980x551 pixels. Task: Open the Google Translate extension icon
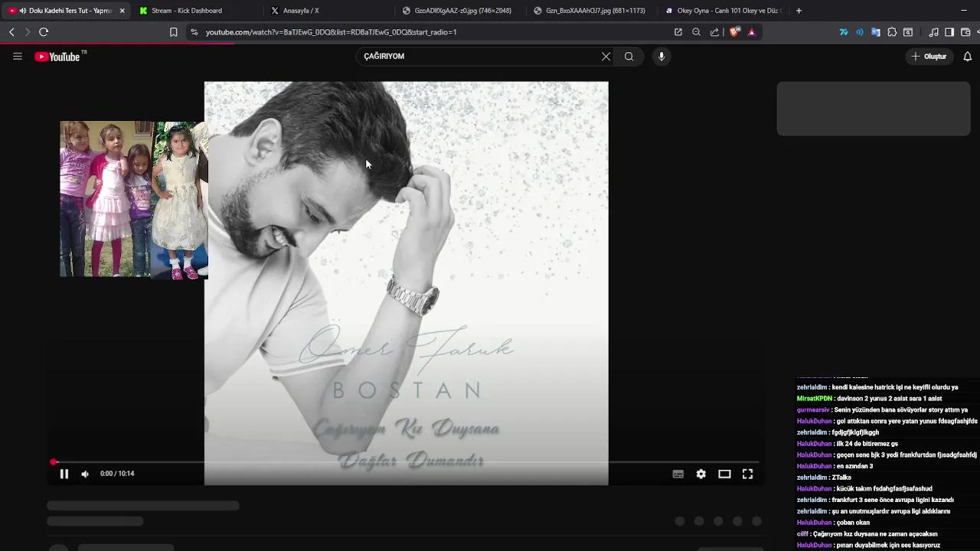coord(876,32)
